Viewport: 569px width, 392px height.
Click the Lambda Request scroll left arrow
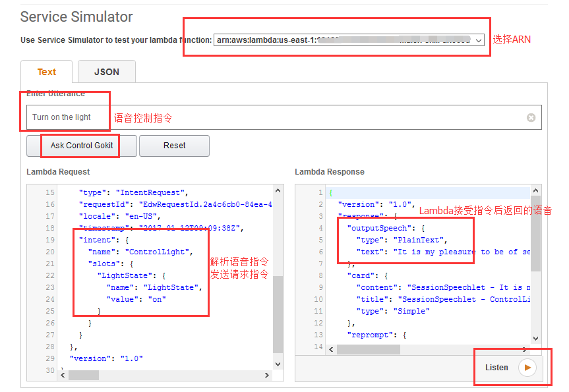pos(63,375)
